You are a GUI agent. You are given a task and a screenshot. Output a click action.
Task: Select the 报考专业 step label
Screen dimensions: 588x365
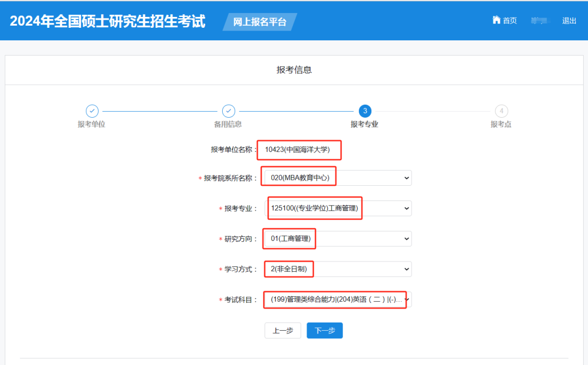[364, 124]
